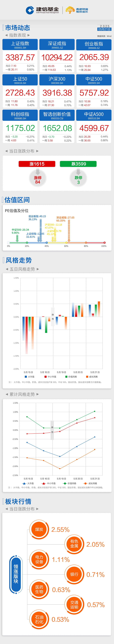This screenshot has height=644, width=114.
Task: Open the 创业板指 399006.SZ card header
Action: [x=94, y=45]
